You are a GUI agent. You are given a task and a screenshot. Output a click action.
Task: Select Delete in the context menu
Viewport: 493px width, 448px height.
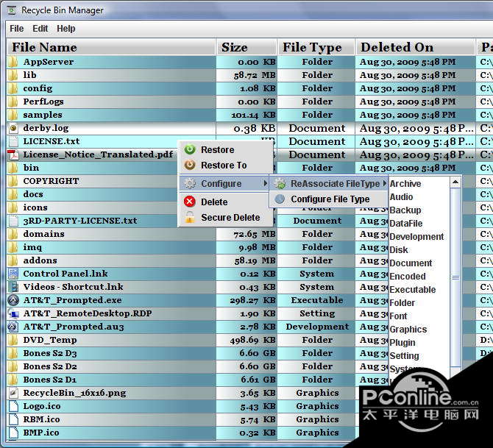coord(226,202)
